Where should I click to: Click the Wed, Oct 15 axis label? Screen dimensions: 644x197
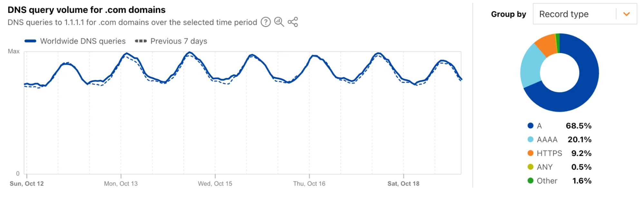pyautogui.click(x=215, y=184)
